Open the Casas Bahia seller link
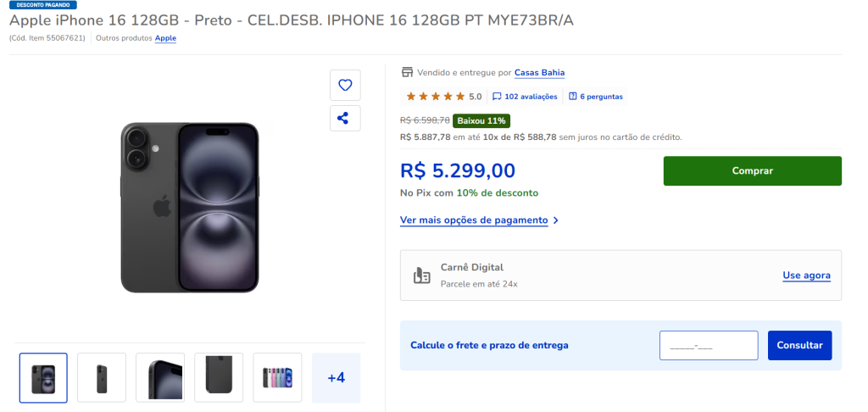This screenshot has width=868, height=412. tap(539, 73)
